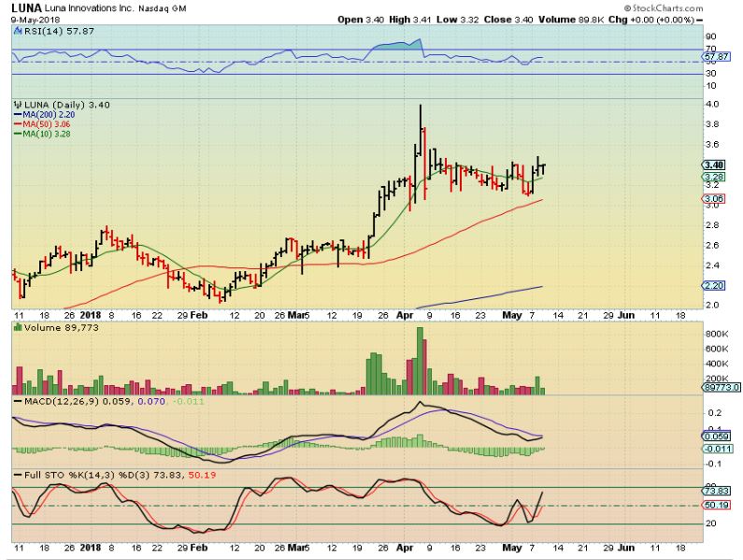This screenshot has width=743, height=560.
Task: Click the MA(50) 3.06 legend entry
Action: [43, 124]
